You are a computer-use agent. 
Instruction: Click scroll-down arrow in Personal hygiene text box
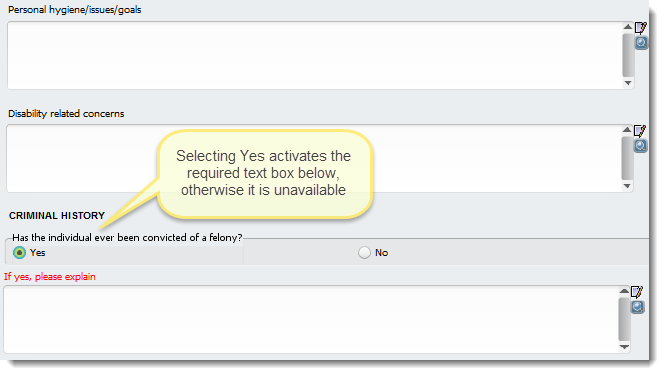click(628, 83)
